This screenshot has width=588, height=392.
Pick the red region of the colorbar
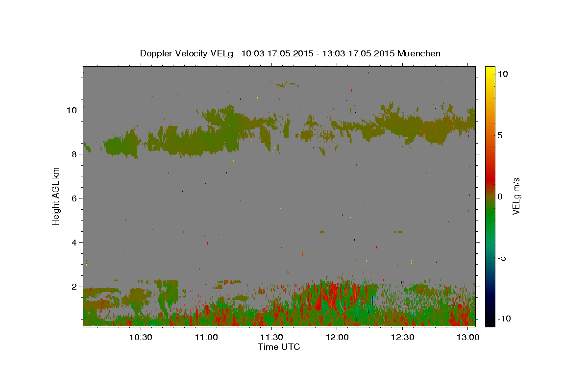click(490, 179)
